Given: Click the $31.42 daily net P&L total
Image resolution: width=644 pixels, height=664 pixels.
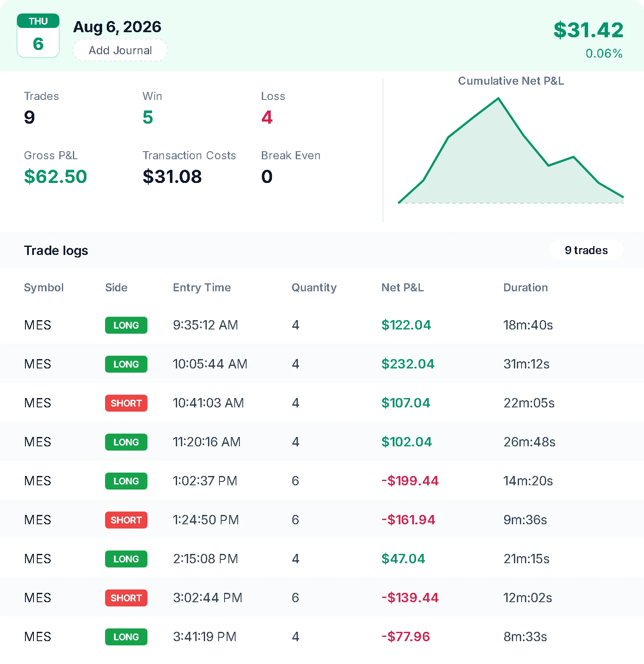Looking at the screenshot, I should [x=588, y=30].
